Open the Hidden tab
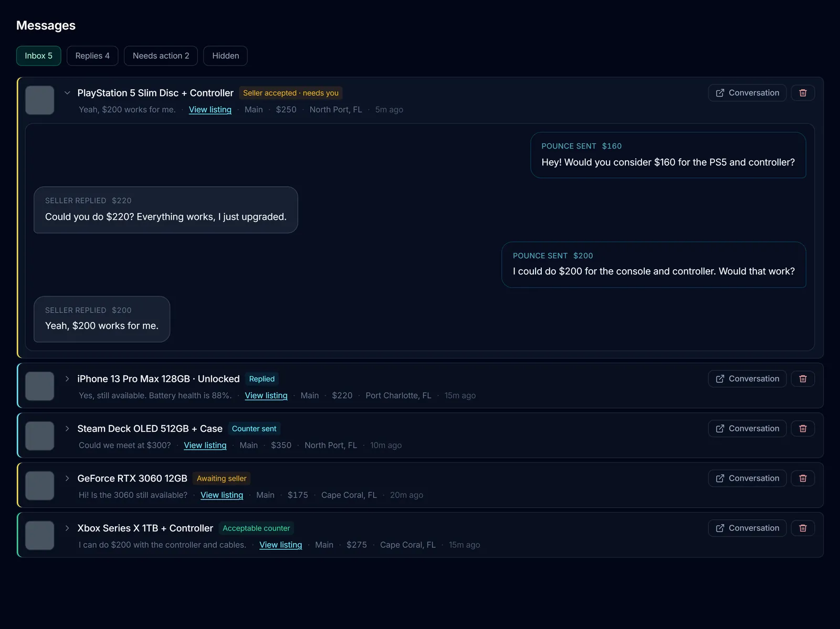This screenshot has height=629, width=840. click(x=225, y=56)
